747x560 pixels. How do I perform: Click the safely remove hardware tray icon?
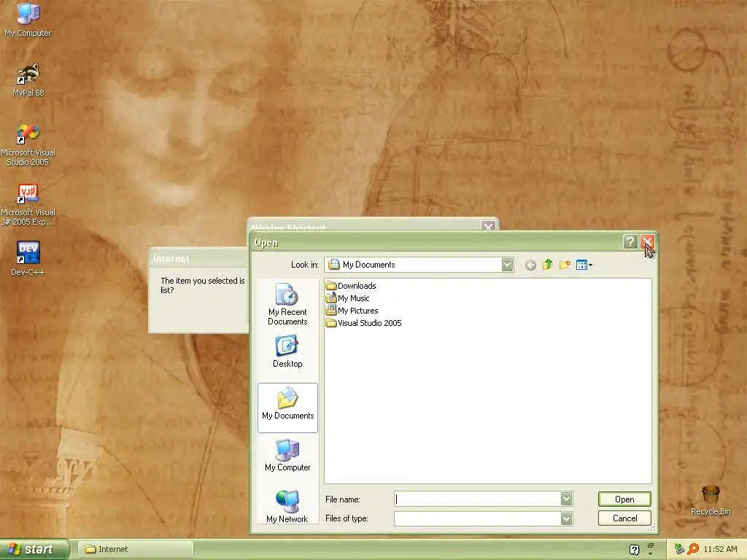(679, 549)
